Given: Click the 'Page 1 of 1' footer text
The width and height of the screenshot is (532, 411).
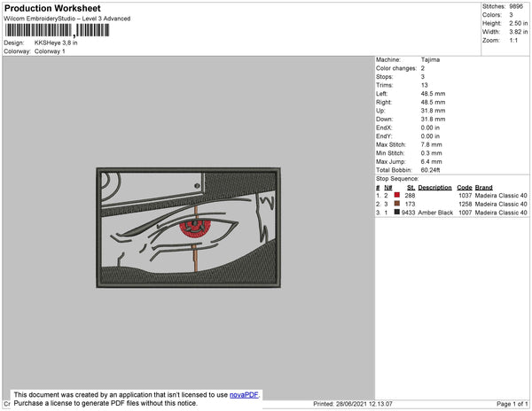Looking at the screenshot, I should tap(512, 404).
